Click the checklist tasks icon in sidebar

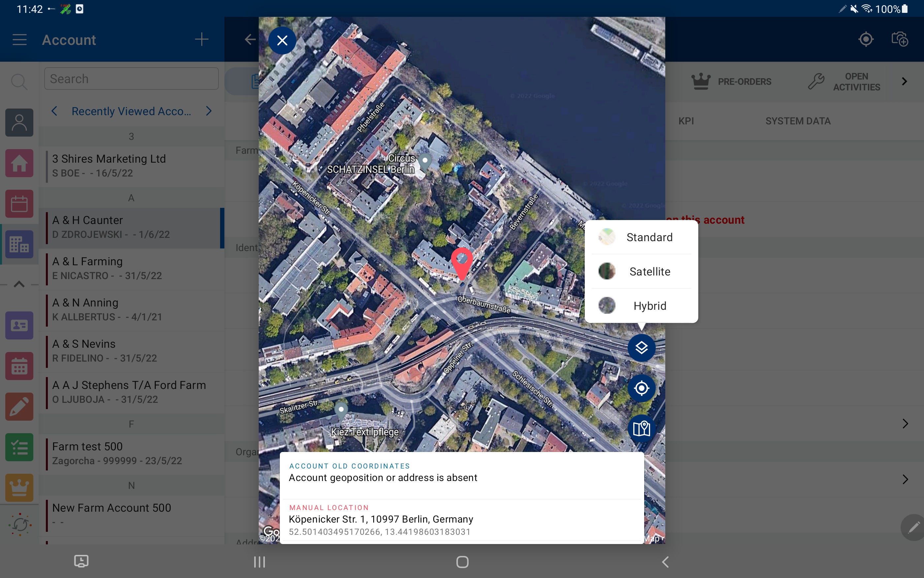(19, 447)
